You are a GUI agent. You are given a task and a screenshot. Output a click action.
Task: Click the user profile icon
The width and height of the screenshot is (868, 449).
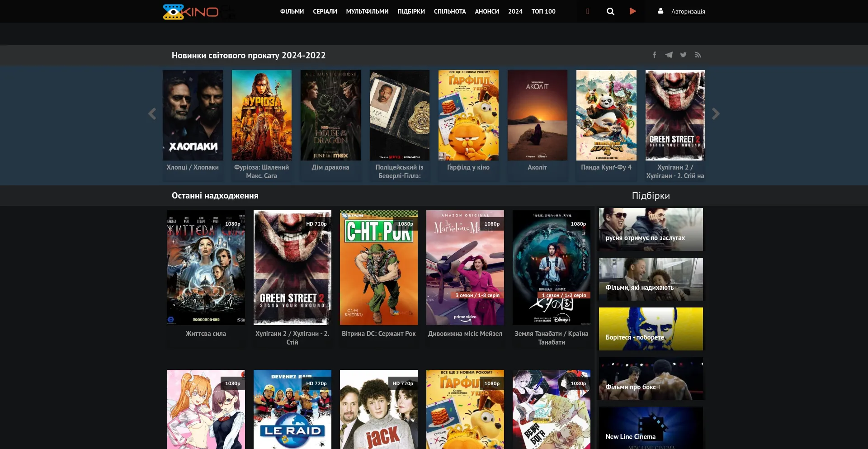click(660, 11)
